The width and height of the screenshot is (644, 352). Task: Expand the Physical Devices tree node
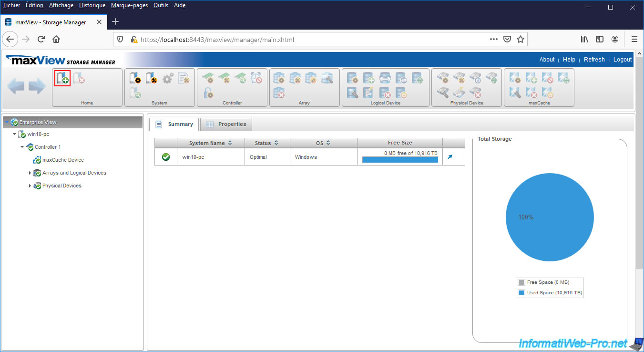[x=30, y=186]
